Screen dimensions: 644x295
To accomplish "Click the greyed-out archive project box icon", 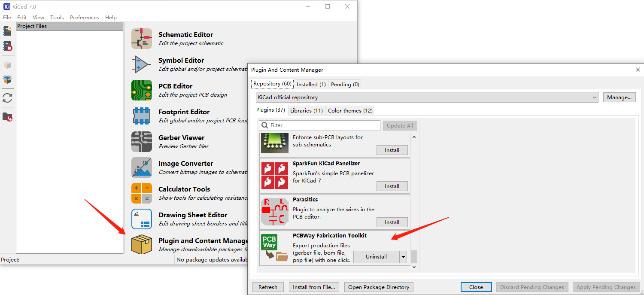I will [x=7, y=65].
